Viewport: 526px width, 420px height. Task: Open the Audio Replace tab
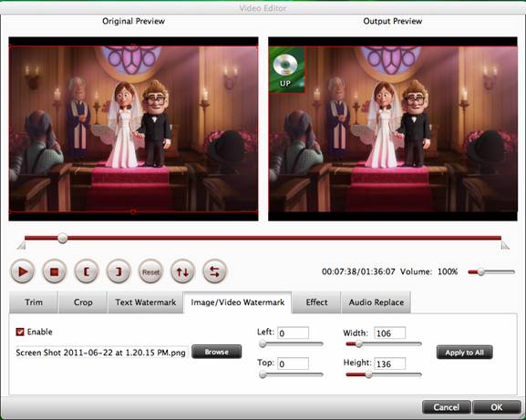tap(376, 302)
